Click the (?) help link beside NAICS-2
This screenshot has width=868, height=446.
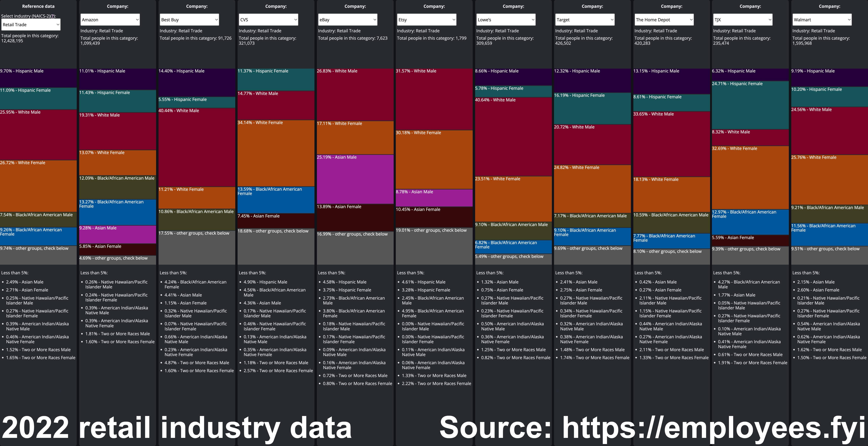coord(53,16)
